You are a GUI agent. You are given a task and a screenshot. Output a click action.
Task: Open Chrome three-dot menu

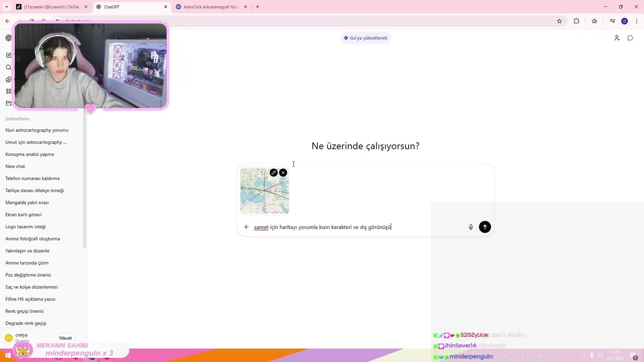(x=637, y=21)
